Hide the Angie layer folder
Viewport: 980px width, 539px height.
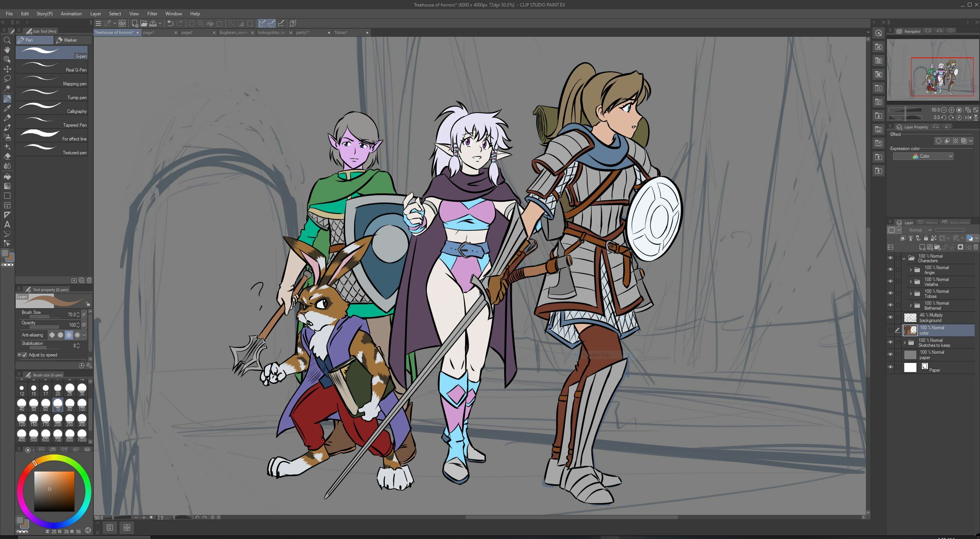(890, 270)
